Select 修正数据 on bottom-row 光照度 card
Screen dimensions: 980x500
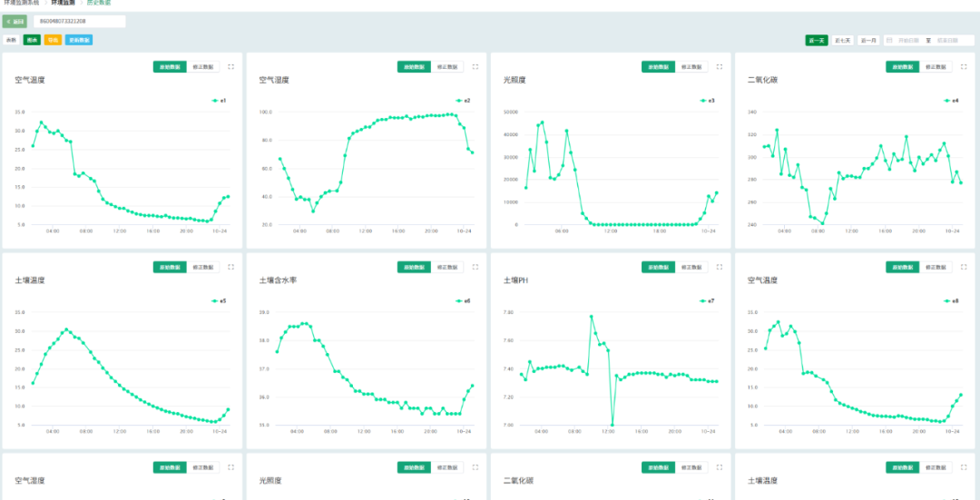(x=447, y=466)
